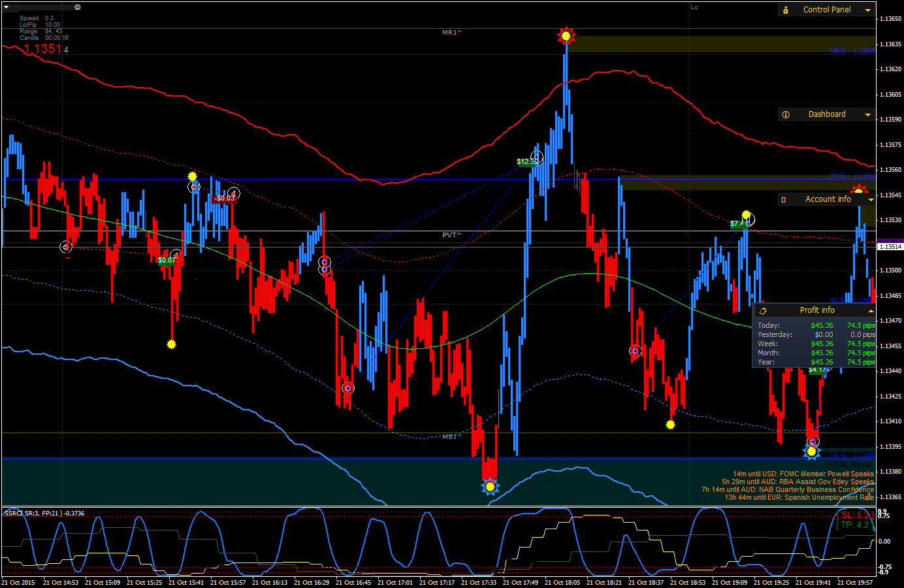This screenshot has width=904, height=588.
Task: Click the $12.3 trade profit label
Action: tap(526, 162)
